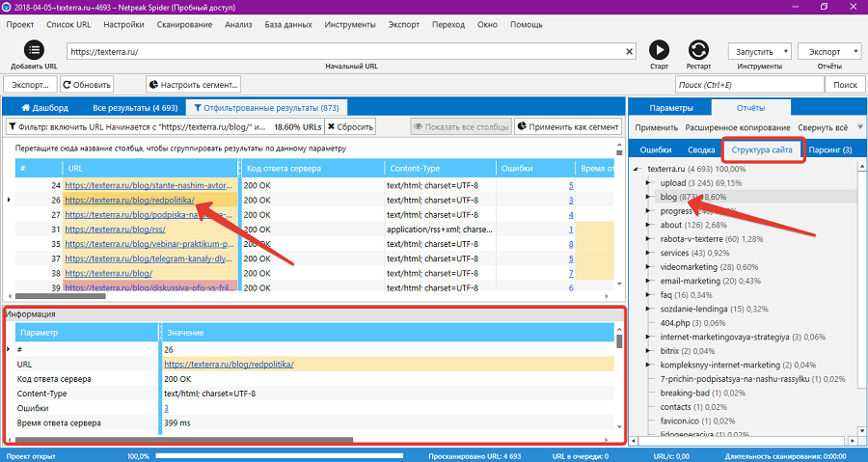Image resolution: width=868 pixels, height=462 pixels.
Task: Expand the faq (16) tree node
Action: (x=649, y=295)
